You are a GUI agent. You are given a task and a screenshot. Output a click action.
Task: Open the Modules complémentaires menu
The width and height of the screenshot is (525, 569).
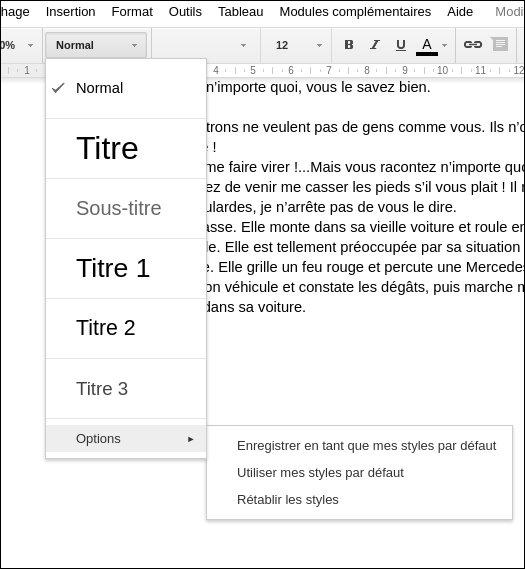tap(355, 12)
